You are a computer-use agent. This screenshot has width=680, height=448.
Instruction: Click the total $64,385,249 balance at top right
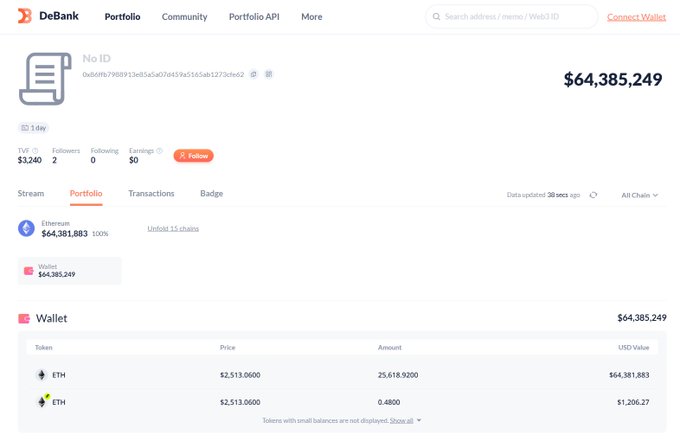tap(613, 79)
